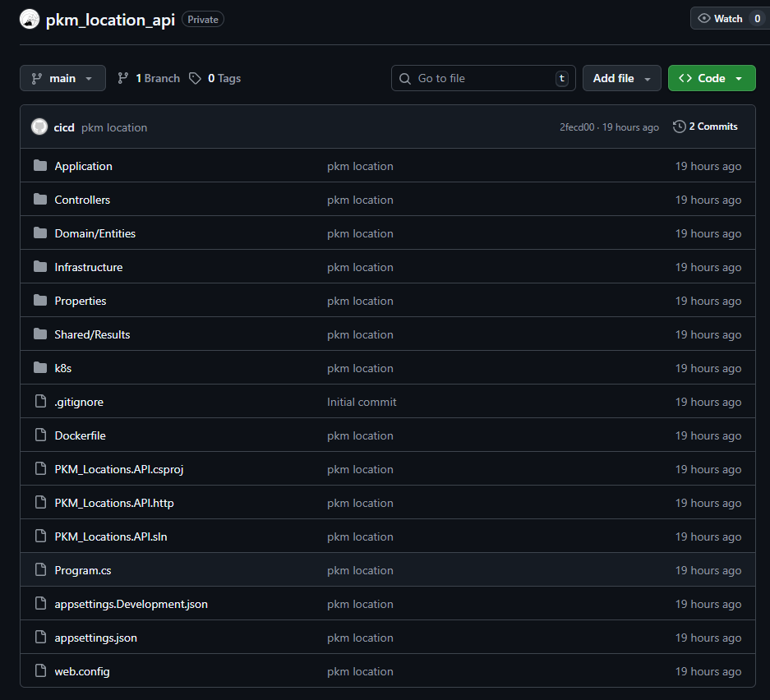Click the cicd committer avatar

(39, 127)
